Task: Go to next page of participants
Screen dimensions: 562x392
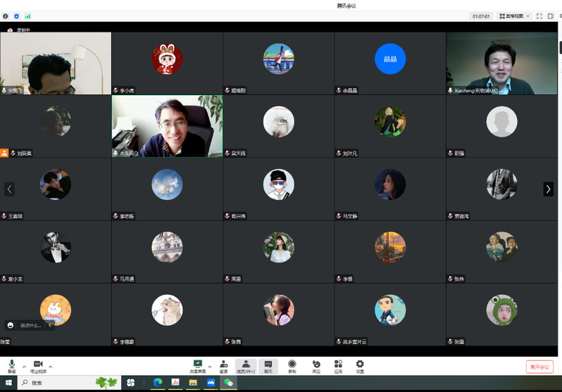Action: pos(548,189)
